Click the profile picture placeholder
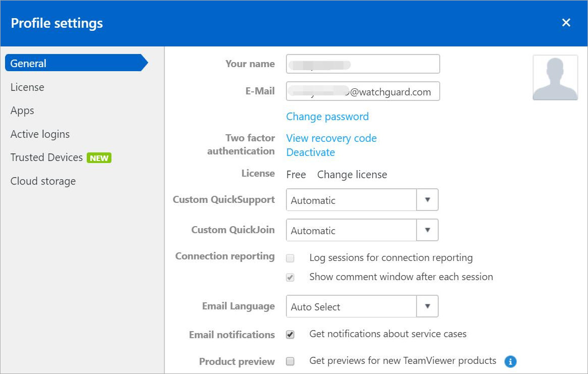 [x=555, y=77]
